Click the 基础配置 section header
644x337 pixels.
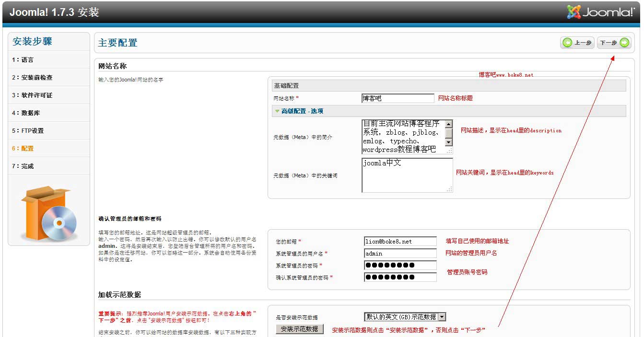449,85
